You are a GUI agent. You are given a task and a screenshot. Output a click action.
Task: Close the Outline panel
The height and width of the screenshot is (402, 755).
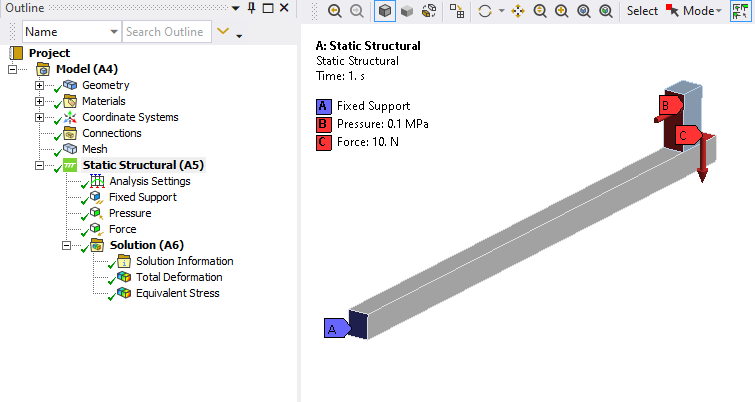284,8
